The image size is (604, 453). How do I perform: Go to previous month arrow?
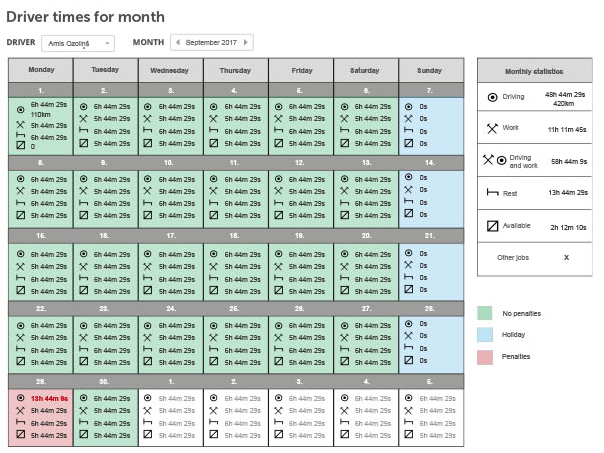(177, 42)
